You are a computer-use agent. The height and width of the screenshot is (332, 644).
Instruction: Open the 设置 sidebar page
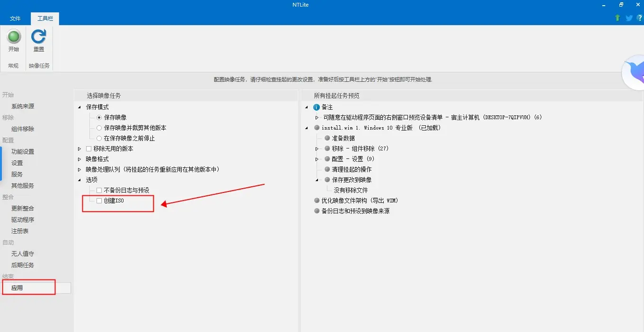17,163
